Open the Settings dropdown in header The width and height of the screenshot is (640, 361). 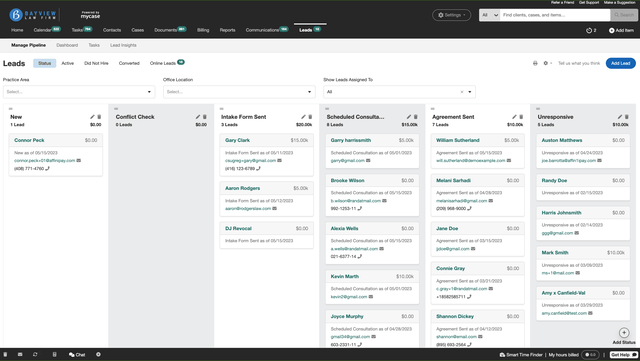pyautogui.click(x=451, y=15)
